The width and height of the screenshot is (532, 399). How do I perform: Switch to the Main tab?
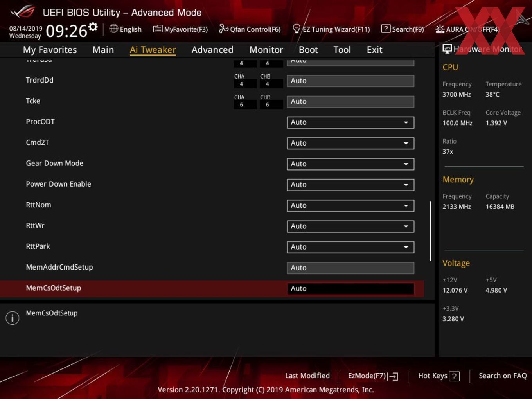pyautogui.click(x=103, y=50)
